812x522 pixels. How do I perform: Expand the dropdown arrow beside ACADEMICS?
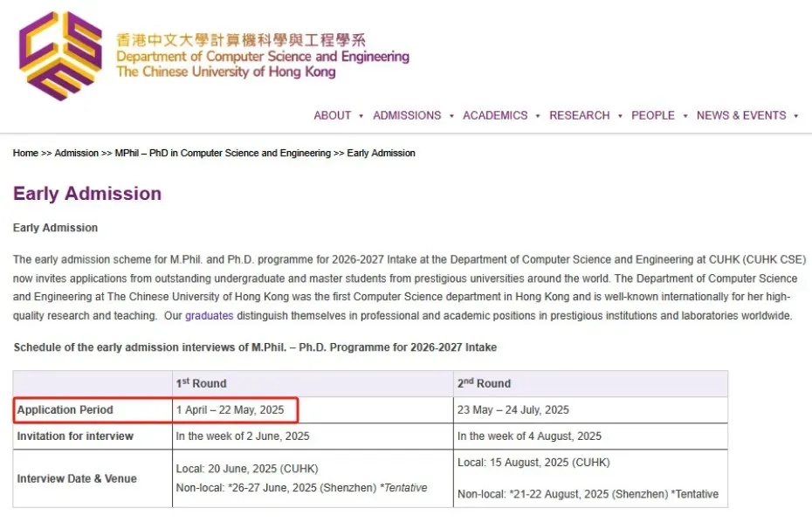coord(538,116)
